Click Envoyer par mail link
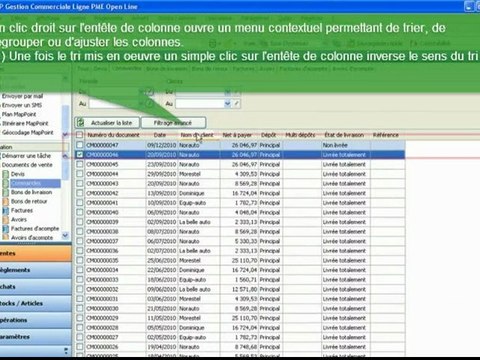480x360 pixels. click(x=22, y=96)
